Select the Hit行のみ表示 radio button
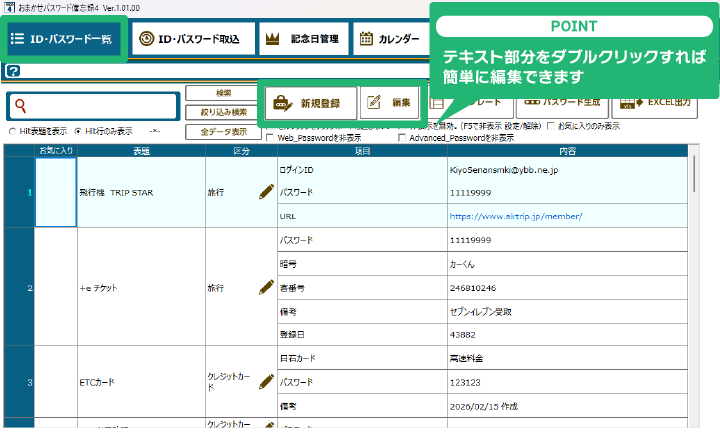Viewport: 720px width, 433px height. [78, 131]
